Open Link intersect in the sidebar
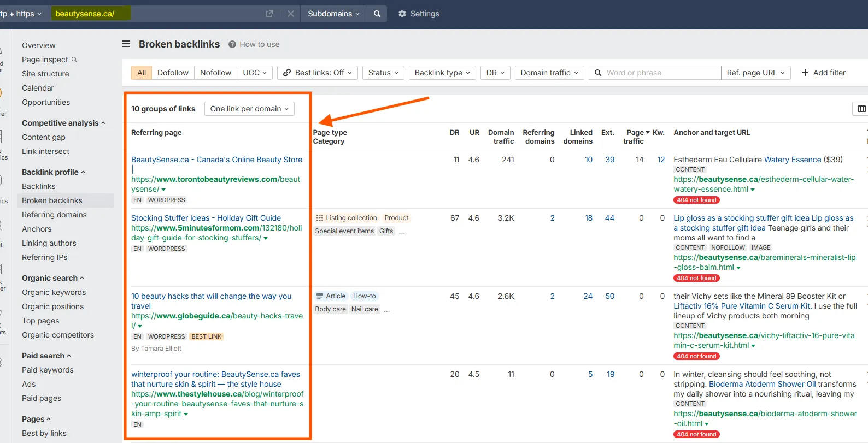Image resolution: width=868 pixels, height=443 pixels. pos(46,151)
